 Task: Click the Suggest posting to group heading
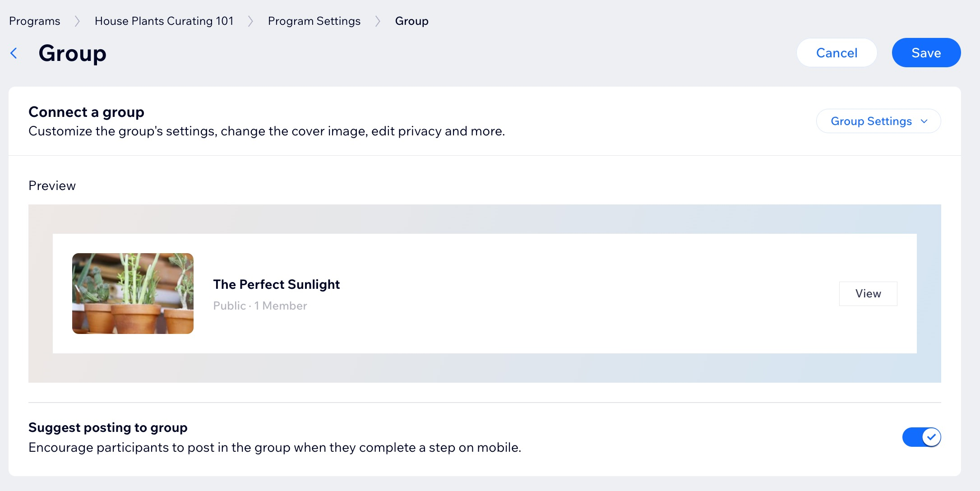[108, 427]
